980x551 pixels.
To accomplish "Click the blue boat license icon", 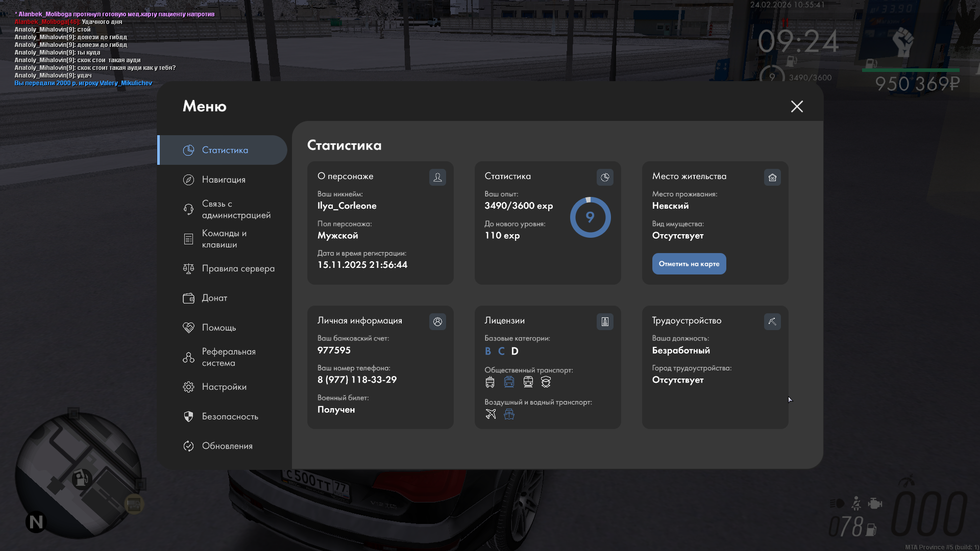I will [509, 414].
